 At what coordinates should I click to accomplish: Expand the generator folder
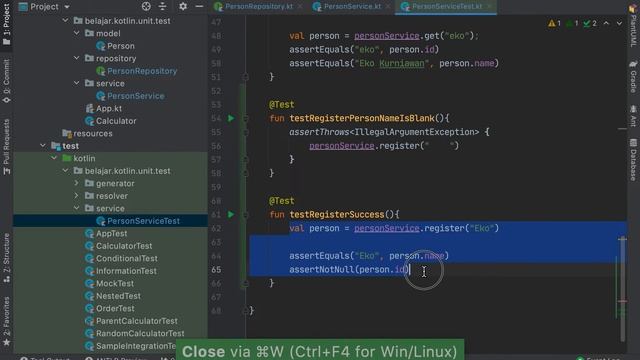(77, 183)
